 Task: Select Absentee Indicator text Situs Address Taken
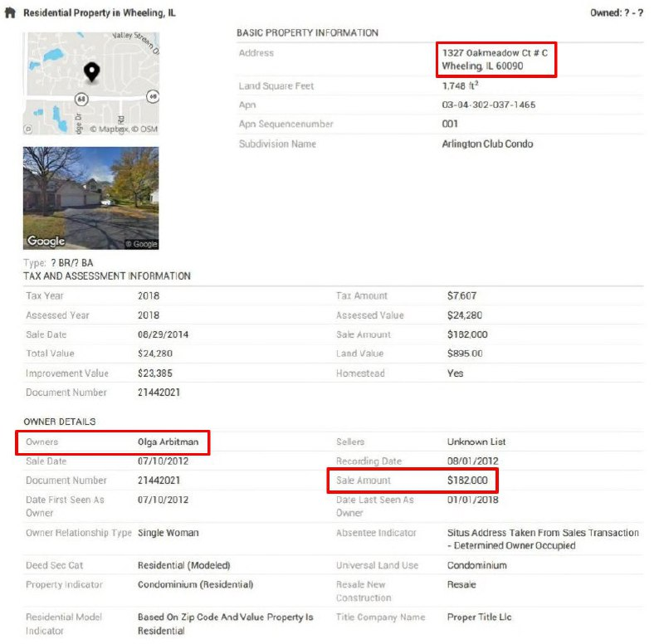(543, 539)
